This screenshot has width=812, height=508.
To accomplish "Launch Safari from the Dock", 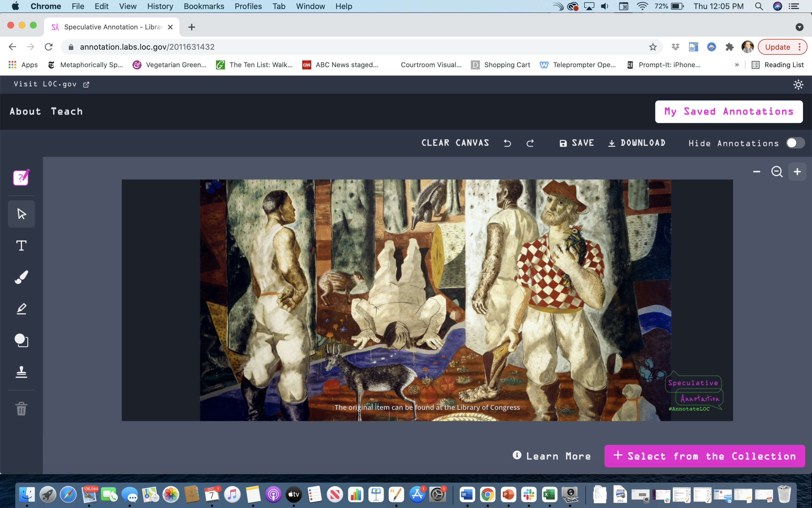I will tap(68, 495).
